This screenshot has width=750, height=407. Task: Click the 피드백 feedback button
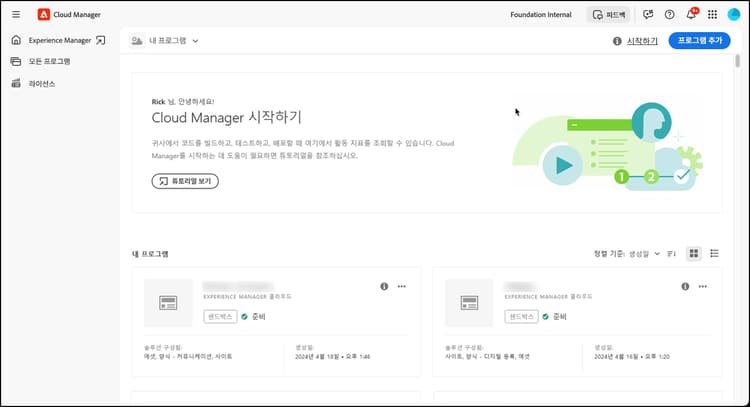(608, 15)
